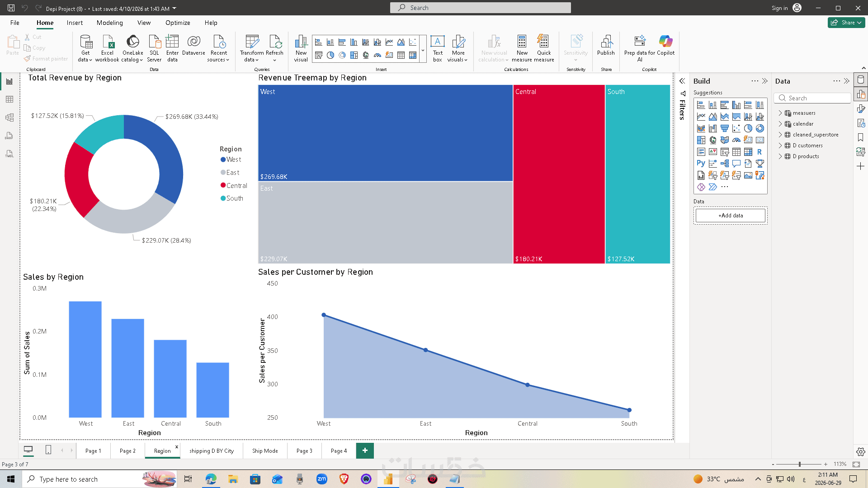Collapse the Build pane
The width and height of the screenshot is (868, 488).
tap(765, 81)
